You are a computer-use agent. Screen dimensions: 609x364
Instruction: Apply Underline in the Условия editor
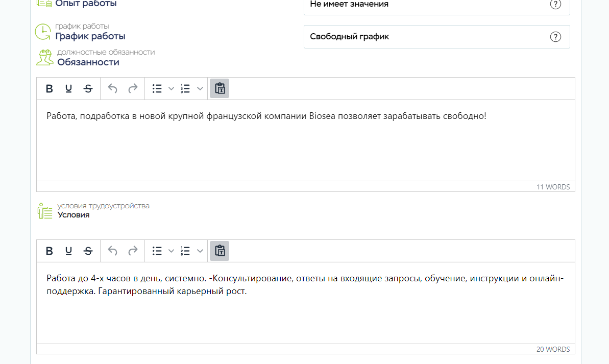pyautogui.click(x=68, y=251)
